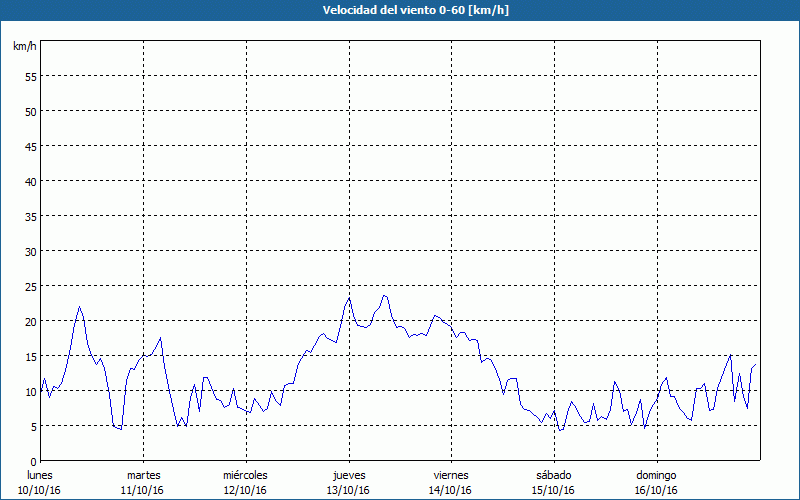The image size is (800, 500).
Task: Click the 'domingo' day label
Action: [656, 475]
